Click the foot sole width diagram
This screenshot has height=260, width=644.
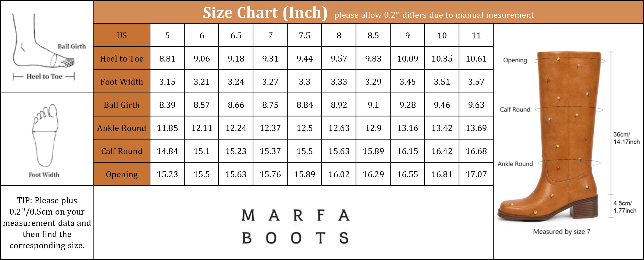(45, 135)
